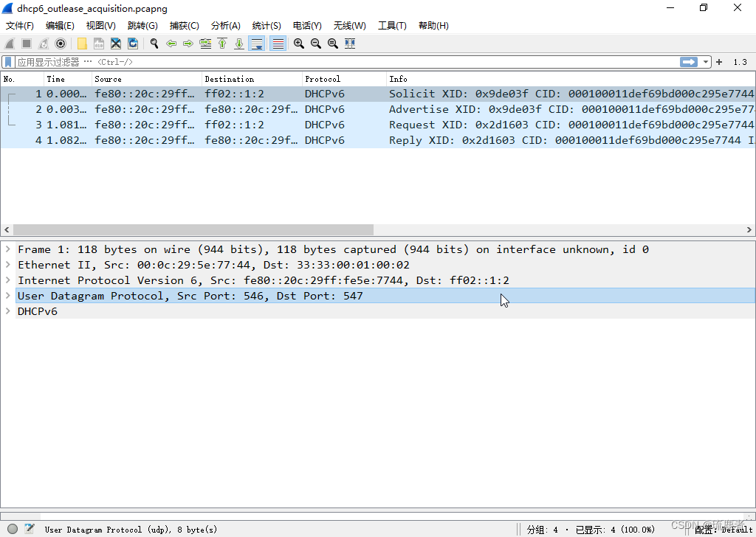This screenshot has width=756, height=537.
Task: Open the 无线(W) menu
Action: [349, 26]
